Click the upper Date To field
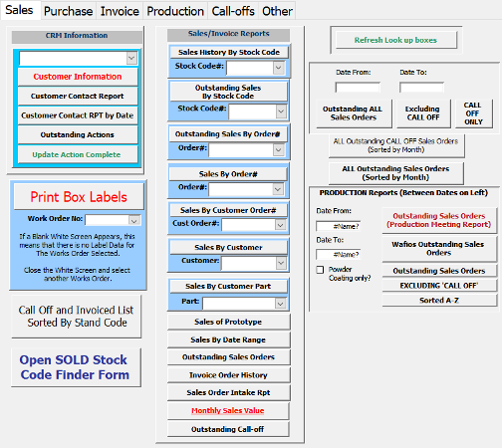 (x=421, y=88)
